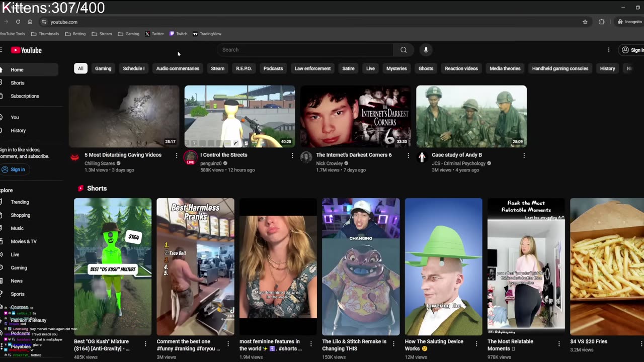This screenshot has height=362, width=644.
Task: Open penguinz0 live channel avatar
Action: coord(191,157)
